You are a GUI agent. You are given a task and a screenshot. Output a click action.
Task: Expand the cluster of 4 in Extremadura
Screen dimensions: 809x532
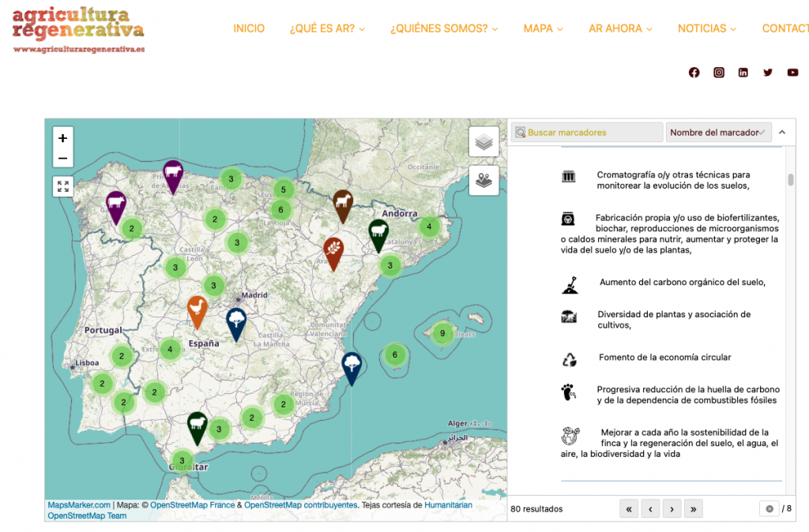coord(170,349)
